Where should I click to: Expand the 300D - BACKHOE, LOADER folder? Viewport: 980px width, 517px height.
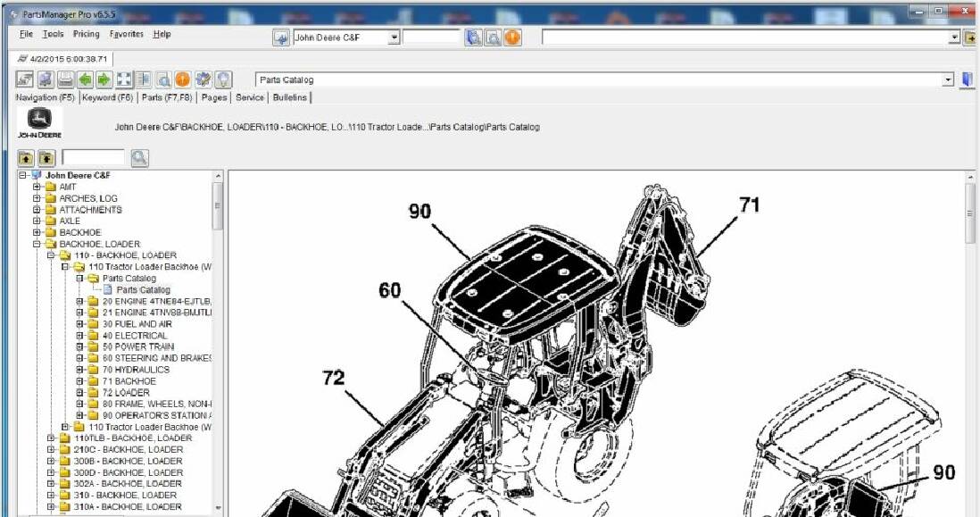click(x=51, y=472)
